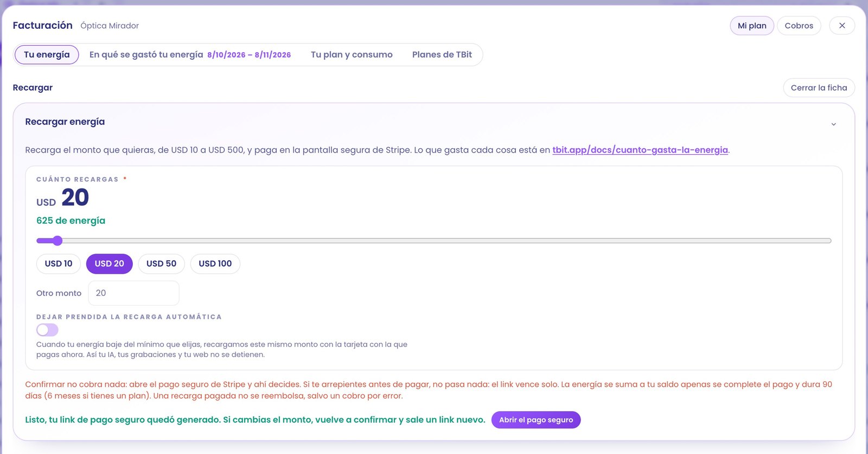The height and width of the screenshot is (454, 868).
Task: Click the date range 8/10/2026 – 8/11/2026
Action: 249,55
